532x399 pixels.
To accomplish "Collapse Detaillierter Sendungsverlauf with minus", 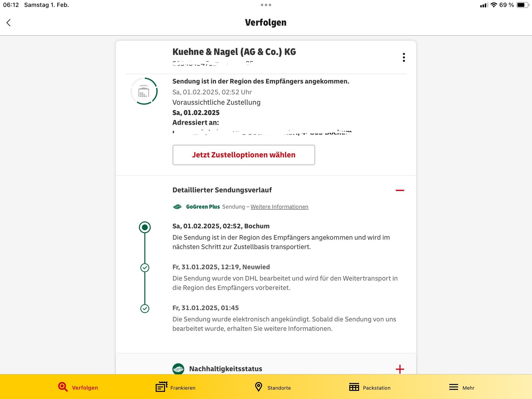I will (x=400, y=190).
